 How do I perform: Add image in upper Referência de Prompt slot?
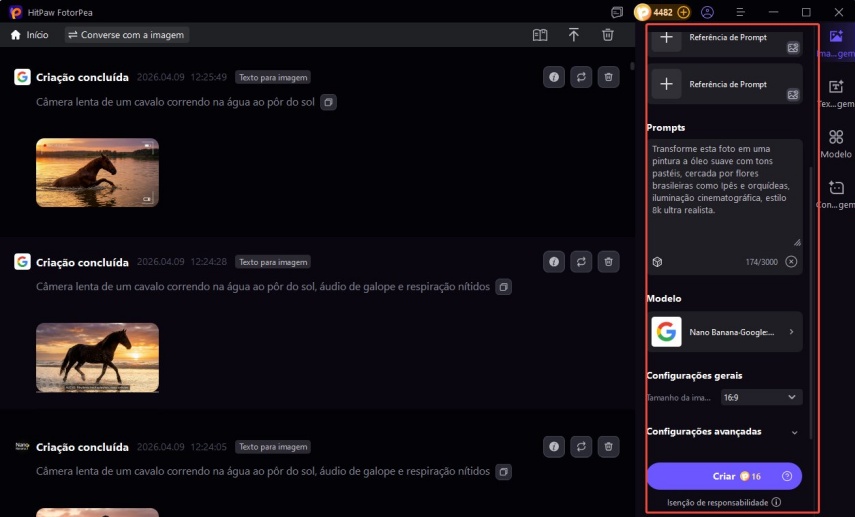pyautogui.click(x=666, y=38)
